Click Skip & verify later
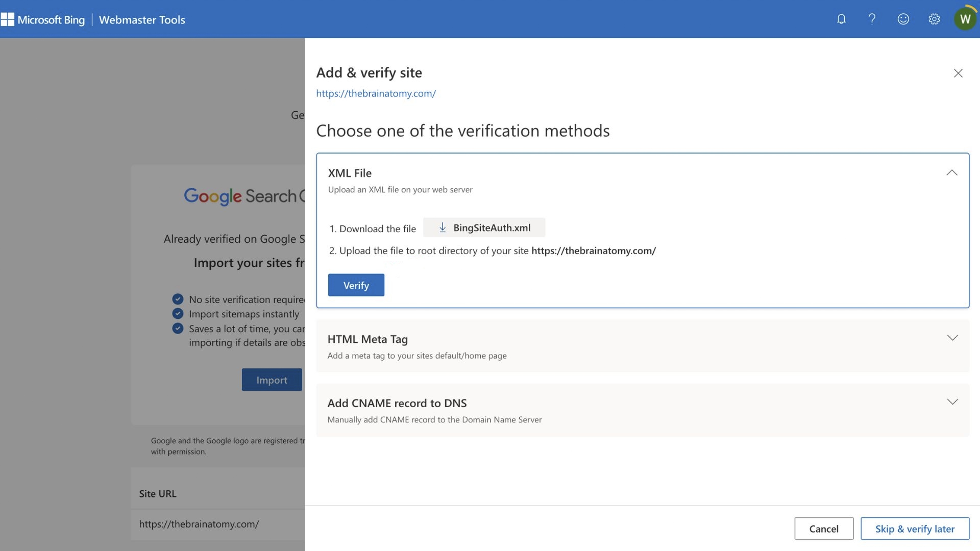This screenshot has height=551, width=980. 914,529
